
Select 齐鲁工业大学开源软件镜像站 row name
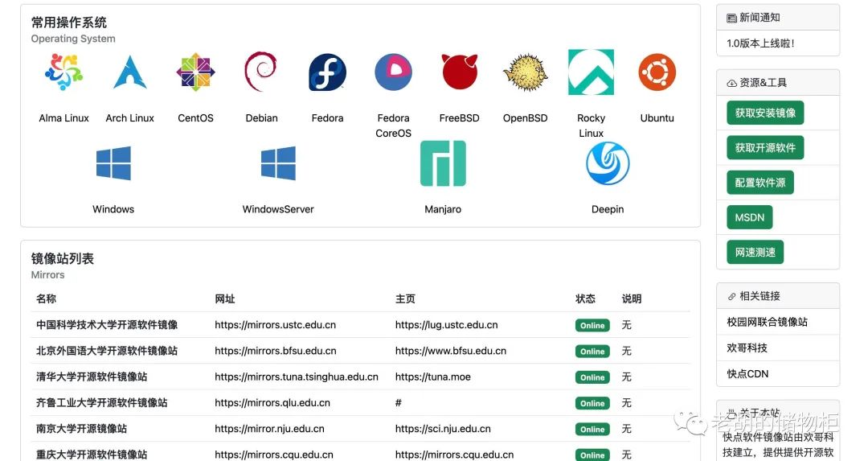pyautogui.click(x=102, y=403)
